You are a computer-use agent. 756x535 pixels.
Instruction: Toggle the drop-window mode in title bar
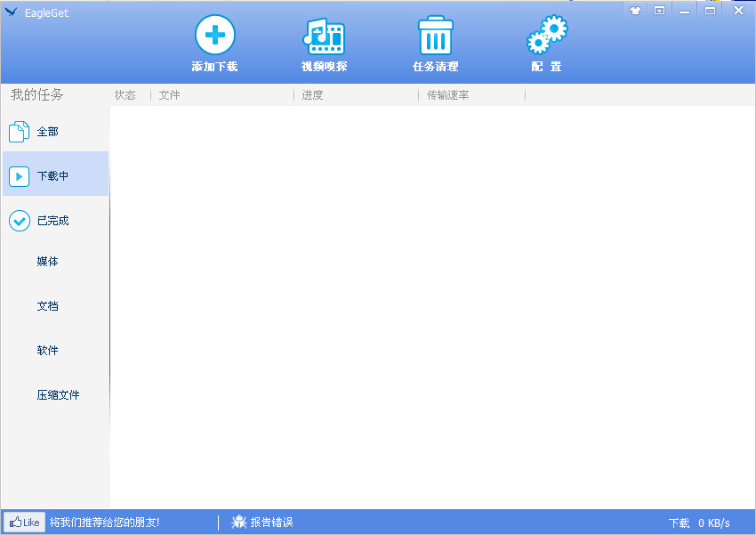point(659,10)
